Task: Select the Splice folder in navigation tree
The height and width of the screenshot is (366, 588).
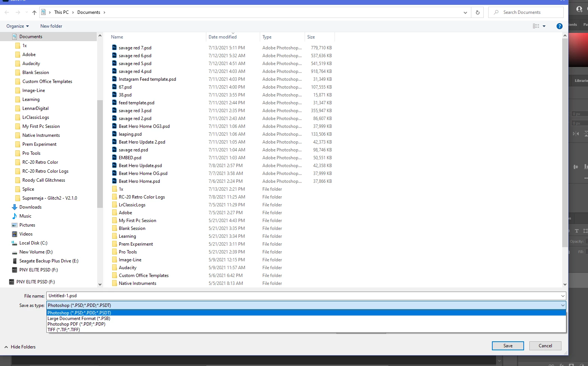Action: click(x=28, y=189)
